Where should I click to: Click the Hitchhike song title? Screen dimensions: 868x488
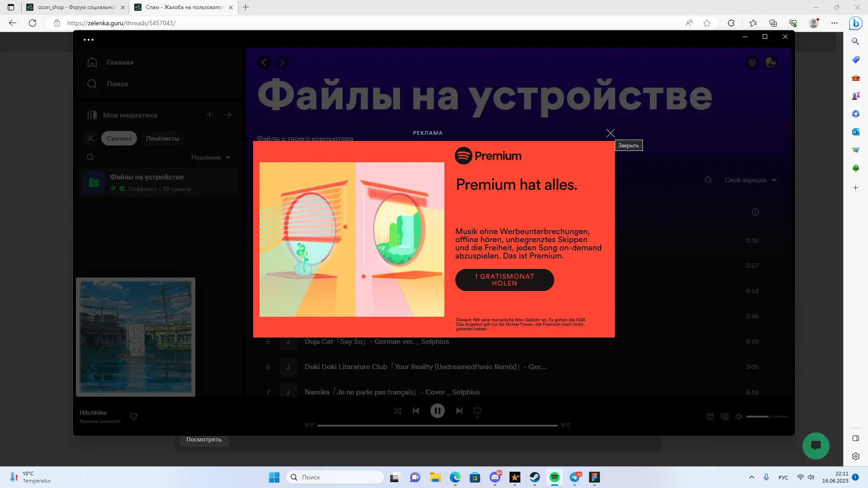click(93, 413)
